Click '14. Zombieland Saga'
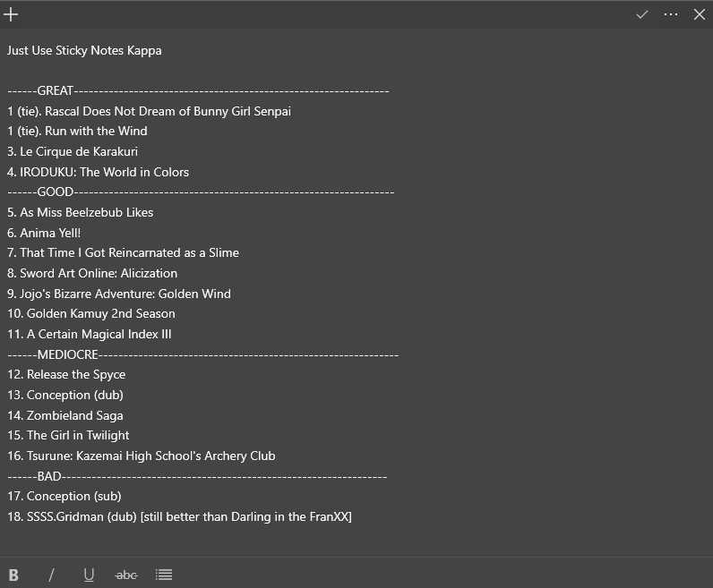This screenshot has width=713, height=588. click(65, 416)
